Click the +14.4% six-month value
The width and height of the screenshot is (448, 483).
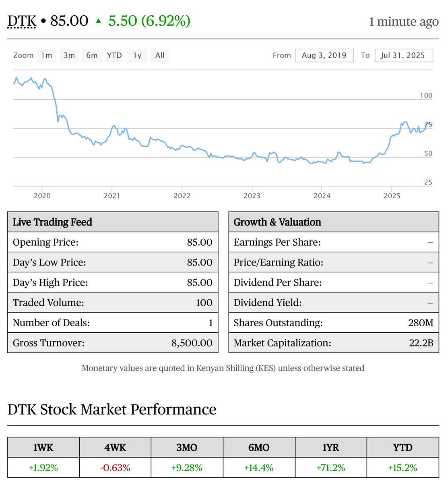coord(259,468)
